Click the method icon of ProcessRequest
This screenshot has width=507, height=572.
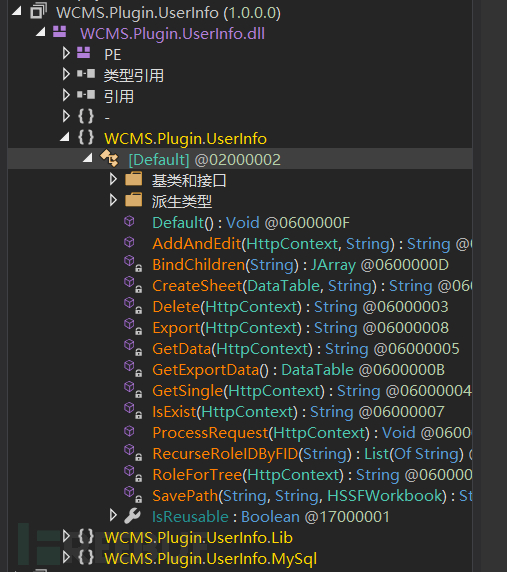pos(129,431)
